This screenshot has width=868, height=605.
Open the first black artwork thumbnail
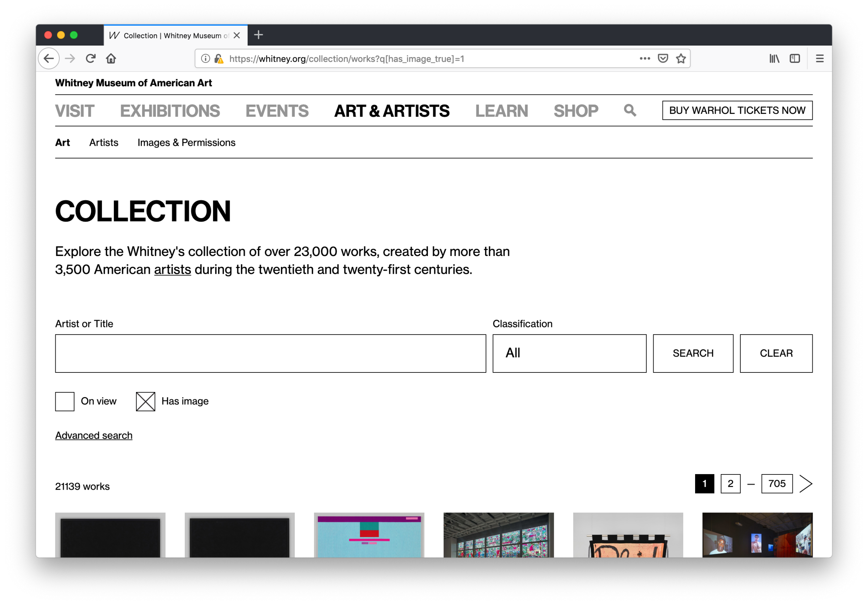click(110, 535)
